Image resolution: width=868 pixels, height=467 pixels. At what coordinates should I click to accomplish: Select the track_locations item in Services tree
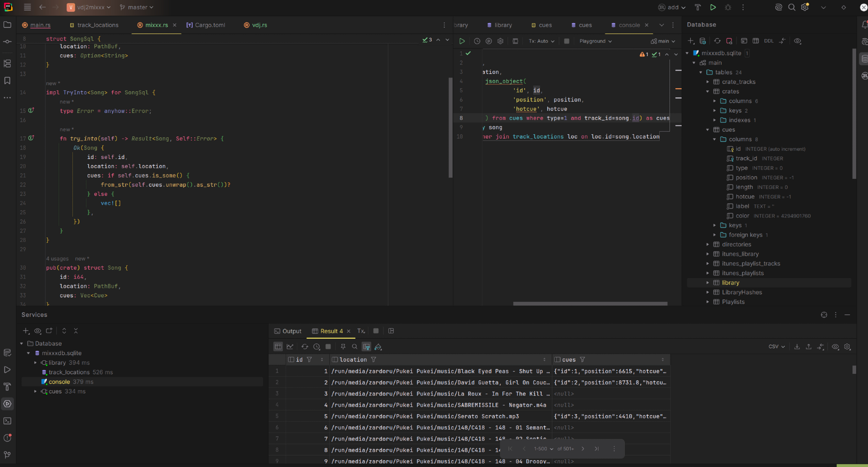(x=69, y=372)
